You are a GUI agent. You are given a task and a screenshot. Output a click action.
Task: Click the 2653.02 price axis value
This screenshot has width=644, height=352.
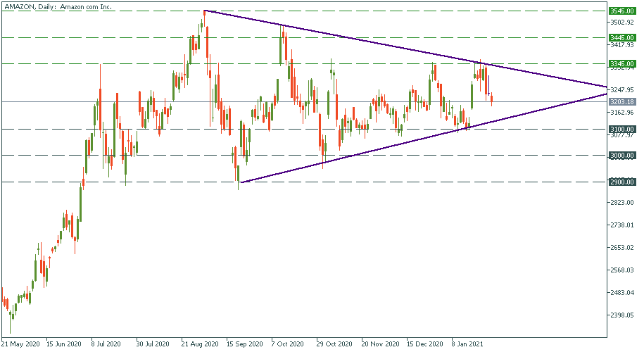[622, 247]
